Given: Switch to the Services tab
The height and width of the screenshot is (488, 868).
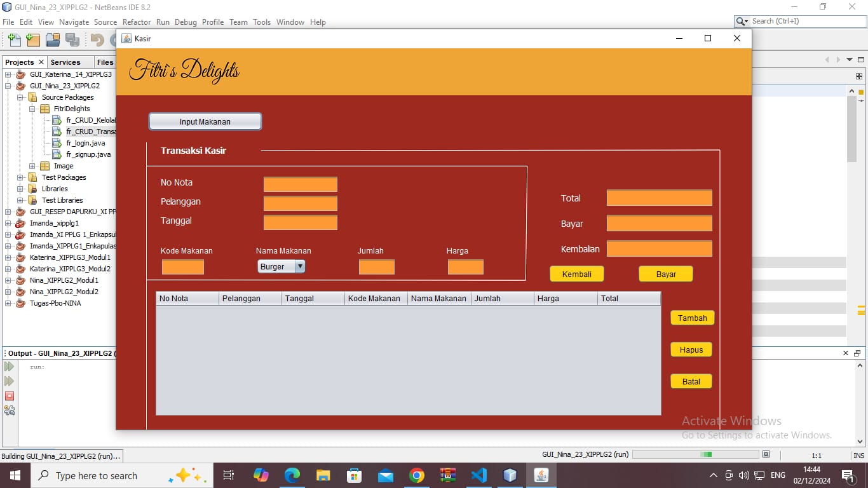Looking at the screenshot, I should click(65, 62).
